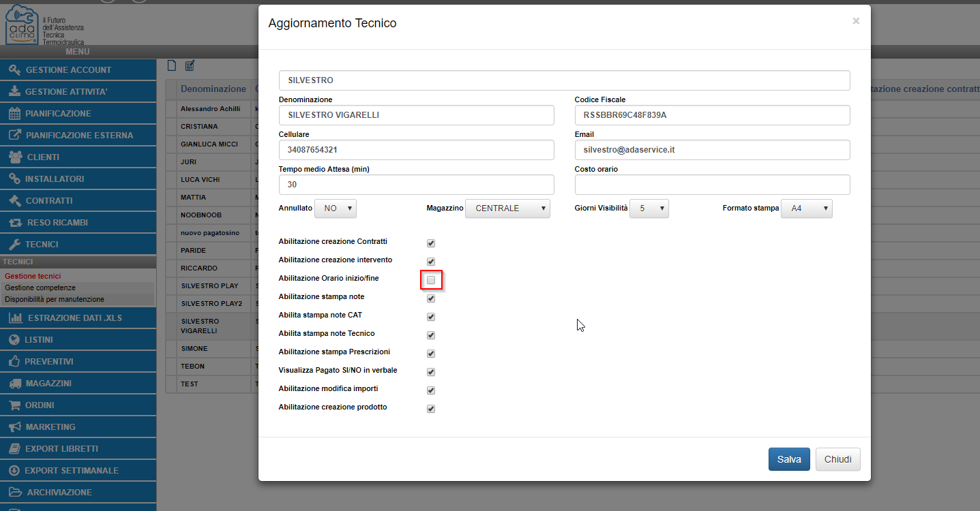This screenshot has width=980, height=511.
Task: Click the Cellulare input field
Action: (x=417, y=150)
